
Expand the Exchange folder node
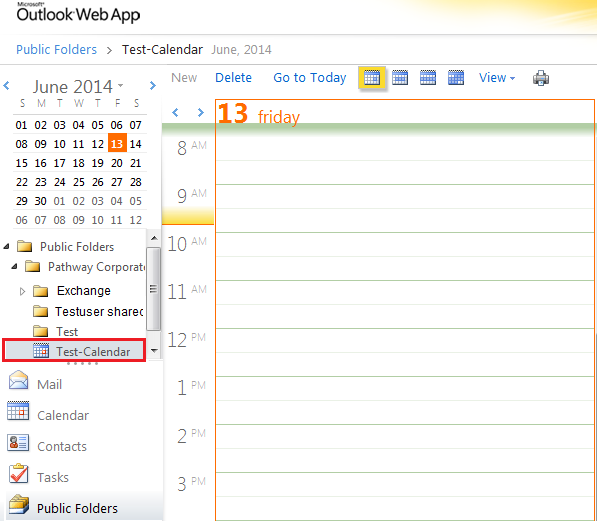tap(22, 291)
